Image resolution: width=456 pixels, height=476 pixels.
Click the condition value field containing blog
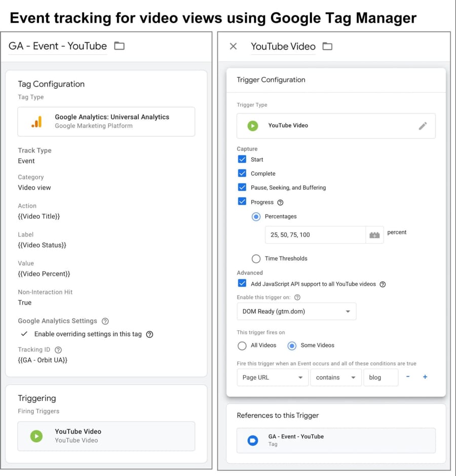(x=381, y=378)
